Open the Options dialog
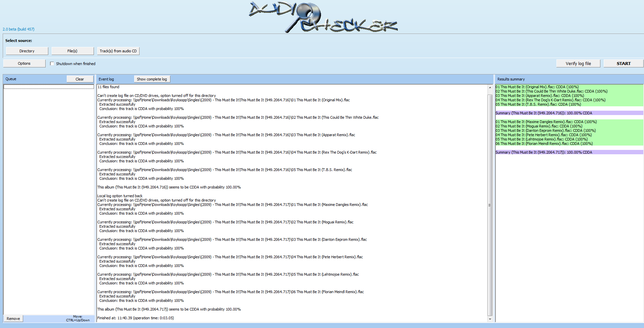Image resolution: width=644 pixels, height=328 pixels. click(x=24, y=63)
